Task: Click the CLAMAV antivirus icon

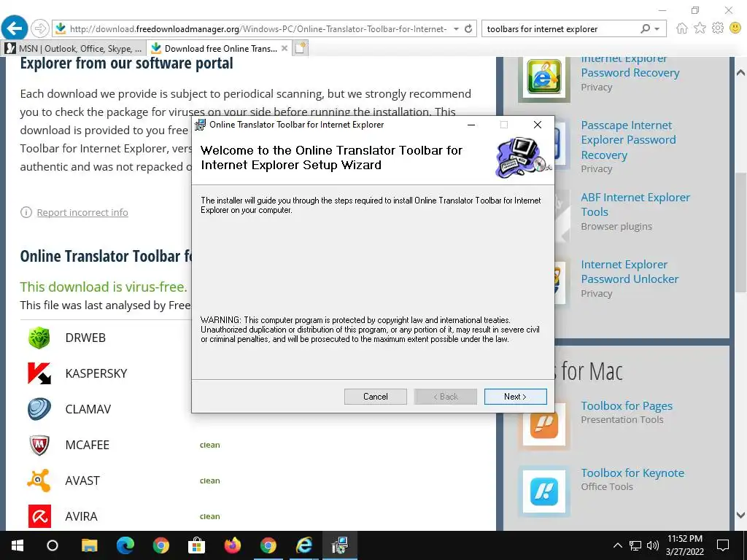Action: pyautogui.click(x=39, y=409)
